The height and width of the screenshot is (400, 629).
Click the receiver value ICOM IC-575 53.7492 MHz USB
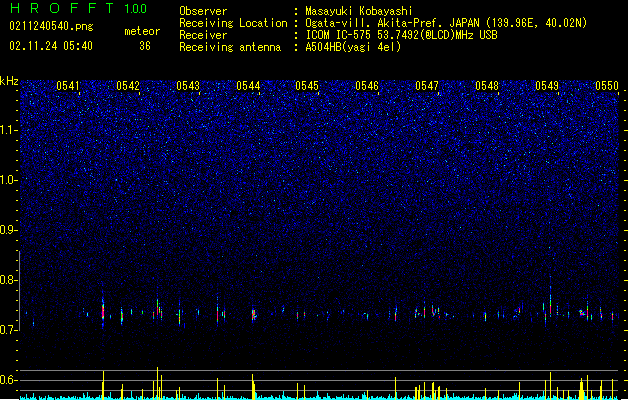click(x=401, y=35)
